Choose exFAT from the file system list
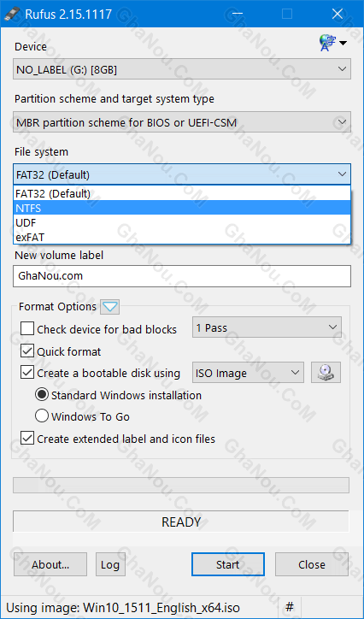 [x=182, y=237]
